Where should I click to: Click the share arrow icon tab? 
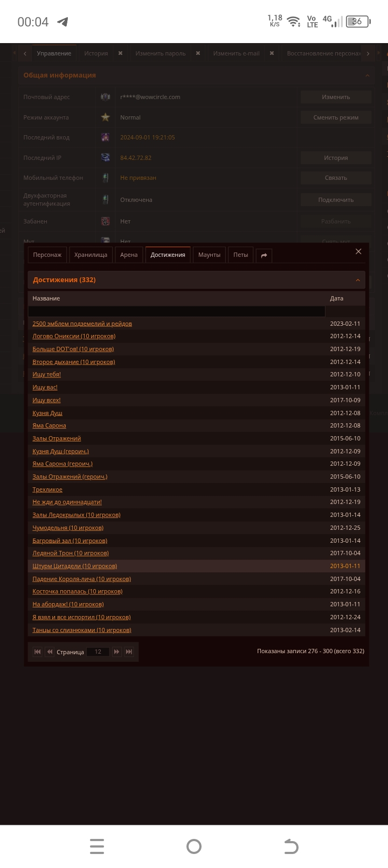[x=264, y=255]
